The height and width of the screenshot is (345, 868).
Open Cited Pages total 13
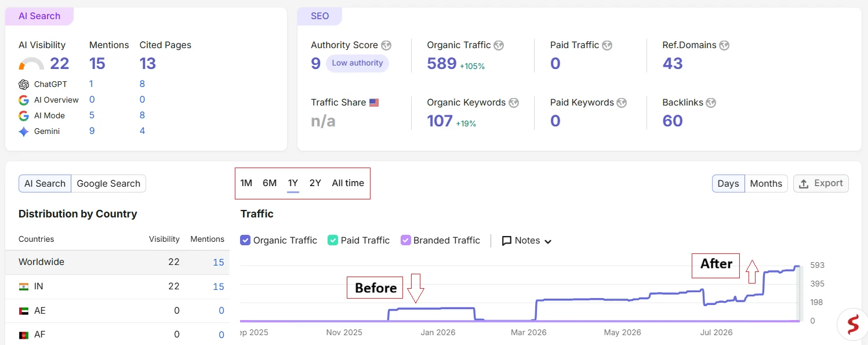coord(148,64)
